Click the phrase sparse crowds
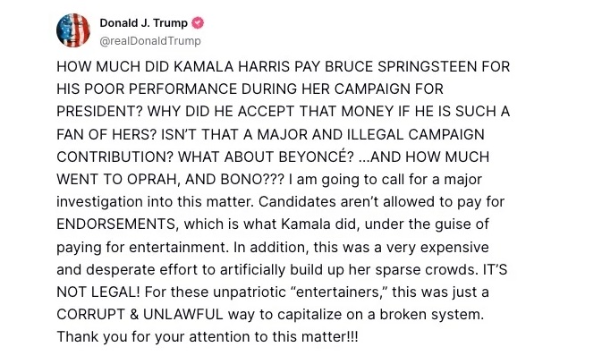 [425, 269]
